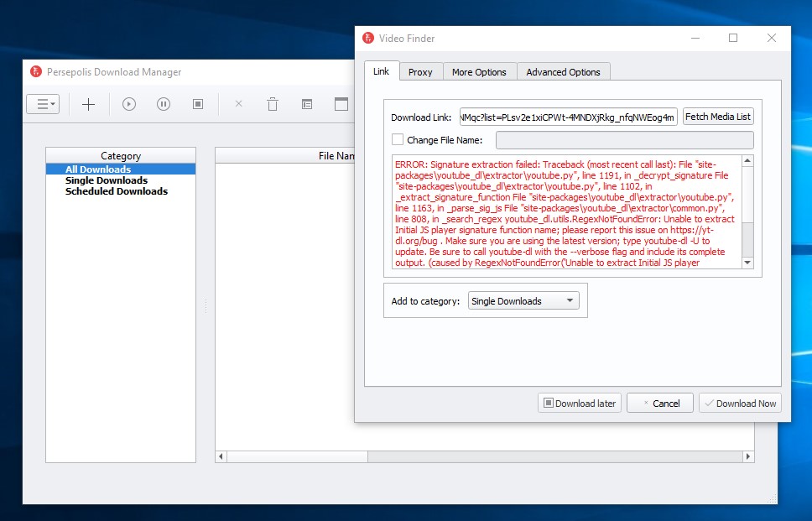Delete download file using the trash icon
Image resolution: width=812 pixels, height=521 pixels.
pyautogui.click(x=271, y=104)
